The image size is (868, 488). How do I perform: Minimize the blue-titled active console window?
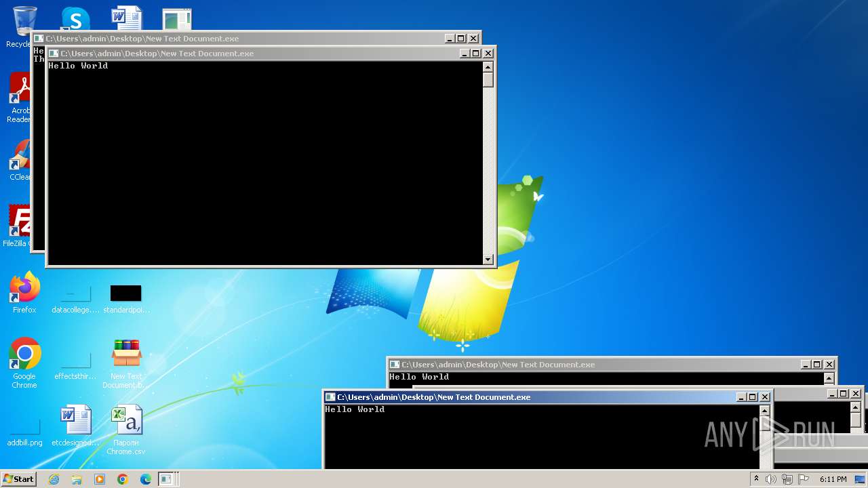[x=741, y=397]
